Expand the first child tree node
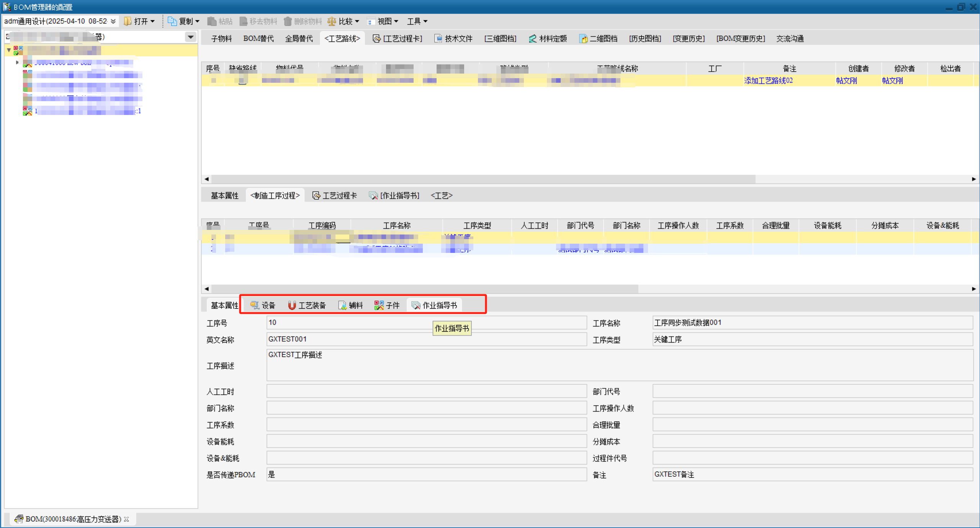The height and width of the screenshot is (528, 980). coord(17,62)
